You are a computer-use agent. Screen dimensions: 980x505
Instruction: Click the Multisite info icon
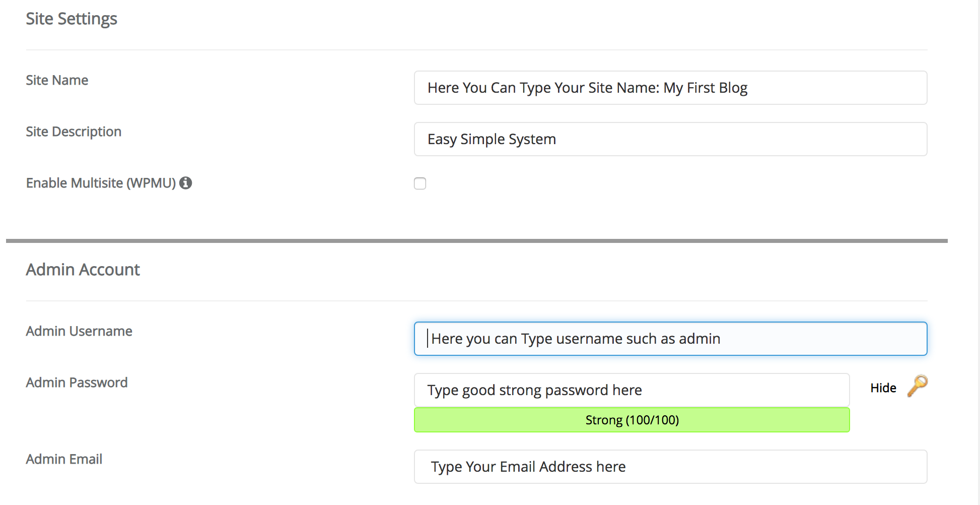186,183
